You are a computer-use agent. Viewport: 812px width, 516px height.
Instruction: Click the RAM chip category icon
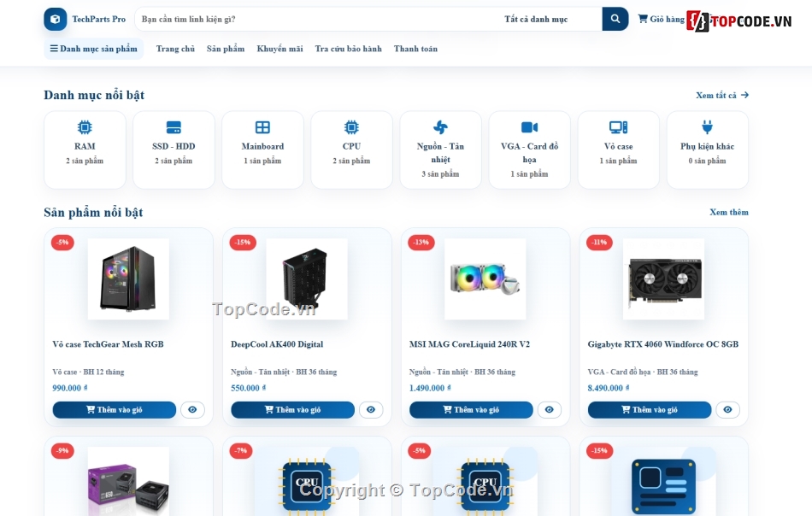[x=85, y=127]
